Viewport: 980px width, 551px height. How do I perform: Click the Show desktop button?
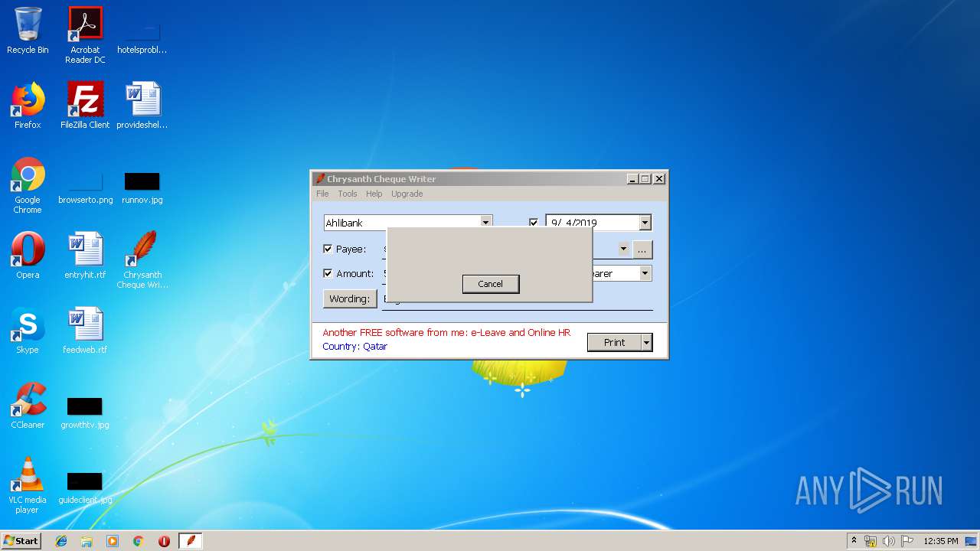(971, 541)
